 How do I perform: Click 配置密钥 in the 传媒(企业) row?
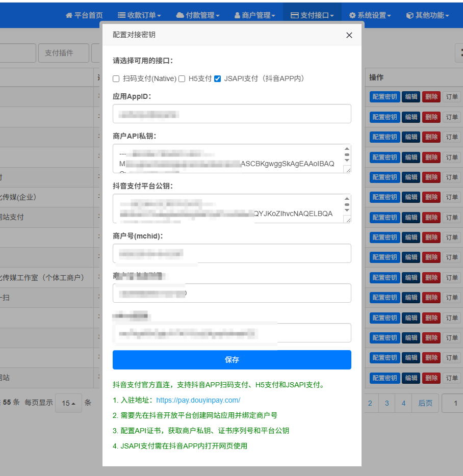384,197
